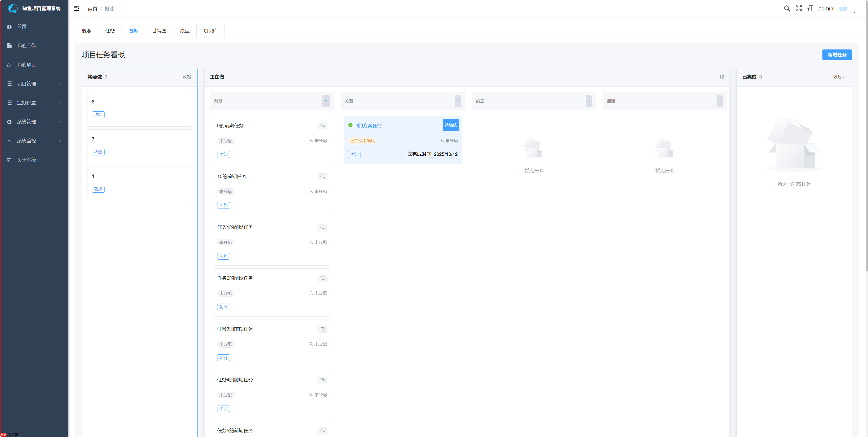868x437 pixels.
Task: Collapse the sidebar via the hamburger icon
Action: click(x=76, y=8)
